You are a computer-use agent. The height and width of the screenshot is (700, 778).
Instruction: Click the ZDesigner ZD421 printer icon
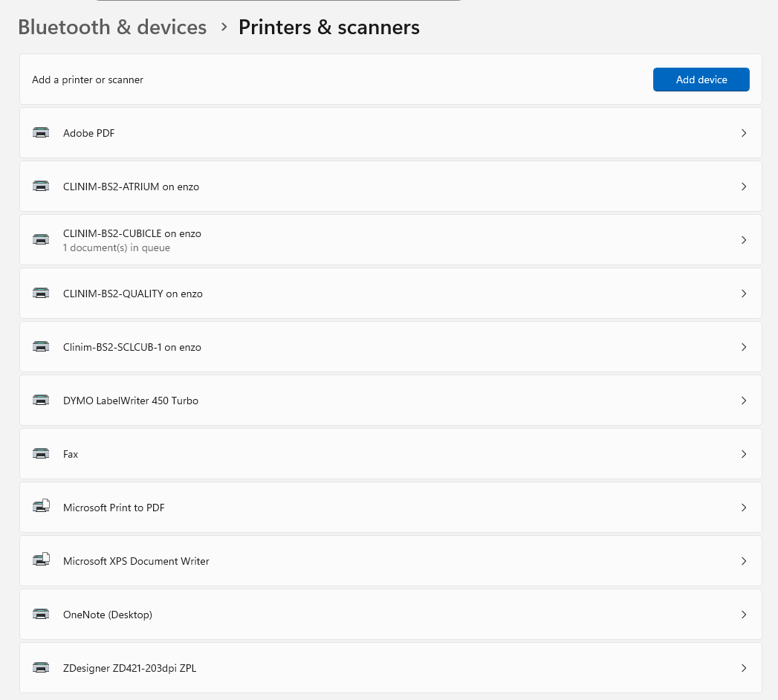[41, 668]
